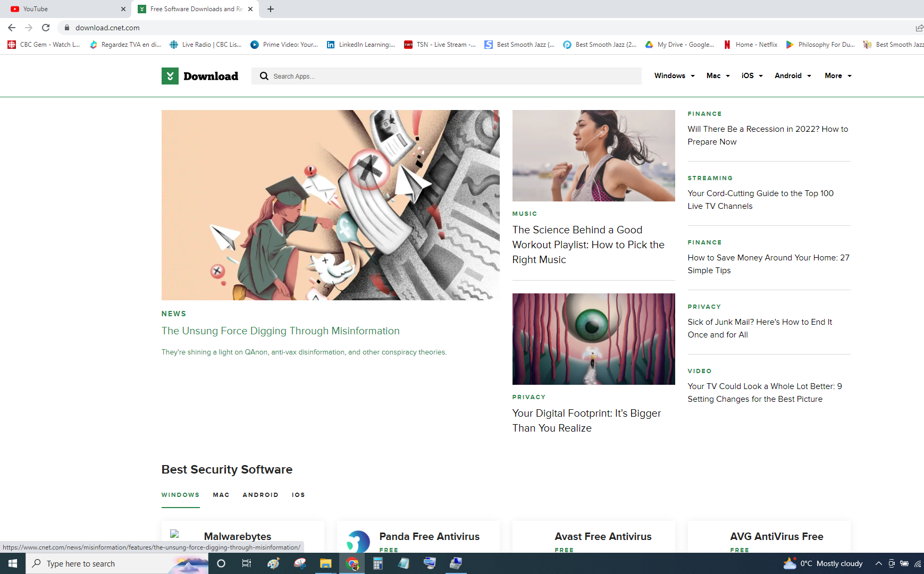Image resolution: width=924 pixels, height=574 pixels.
Task: Switch to the YouTube browser tab
Action: (64, 9)
